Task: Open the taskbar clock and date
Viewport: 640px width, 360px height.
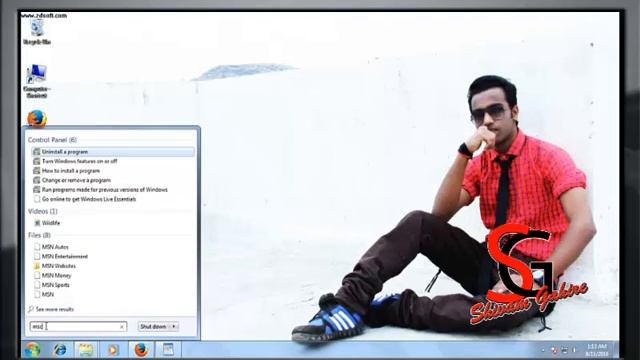Action: point(597,350)
